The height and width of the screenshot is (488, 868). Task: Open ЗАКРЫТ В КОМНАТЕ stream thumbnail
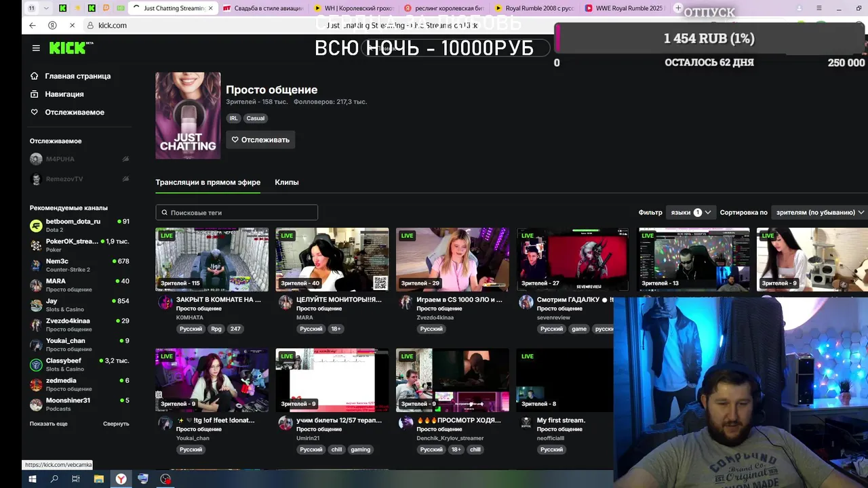pos(212,260)
